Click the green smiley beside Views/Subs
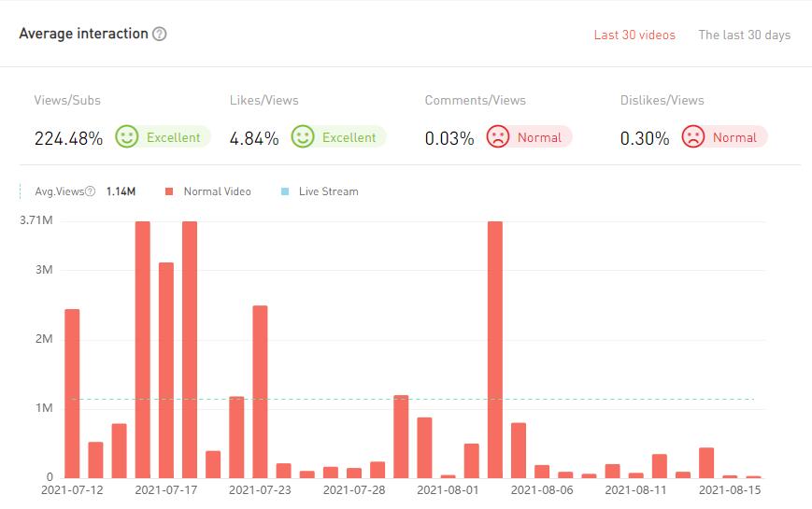The width and height of the screenshot is (812, 509). pos(127,137)
